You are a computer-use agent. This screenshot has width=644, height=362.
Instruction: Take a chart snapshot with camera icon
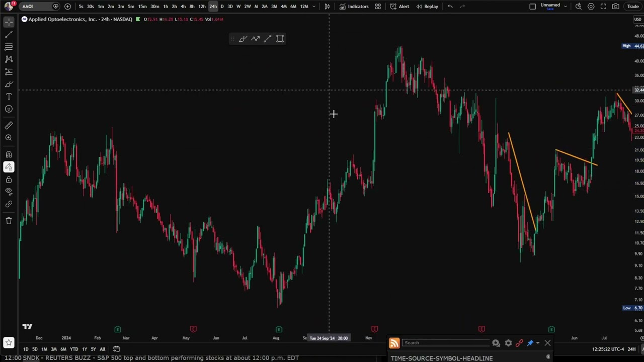click(616, 7)
